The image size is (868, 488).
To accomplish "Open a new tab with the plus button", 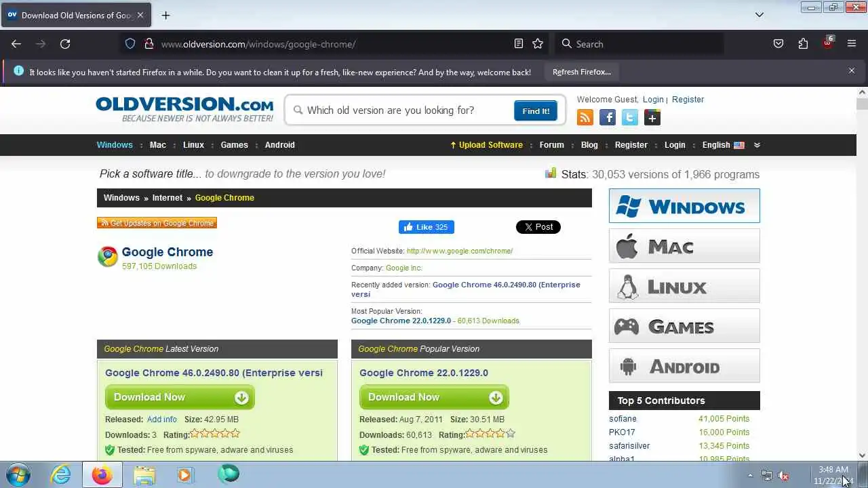I will click(165, 15).
